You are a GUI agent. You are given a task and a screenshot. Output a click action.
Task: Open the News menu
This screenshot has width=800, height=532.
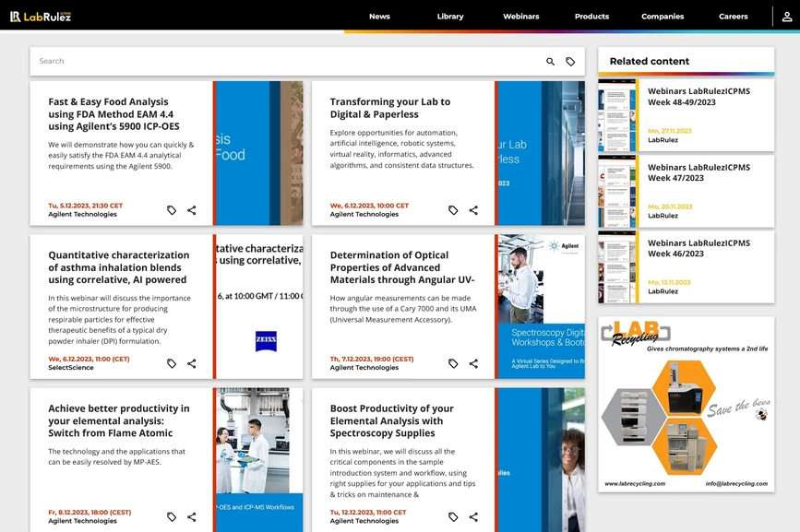pyautogui.click(x=379, y=17)
